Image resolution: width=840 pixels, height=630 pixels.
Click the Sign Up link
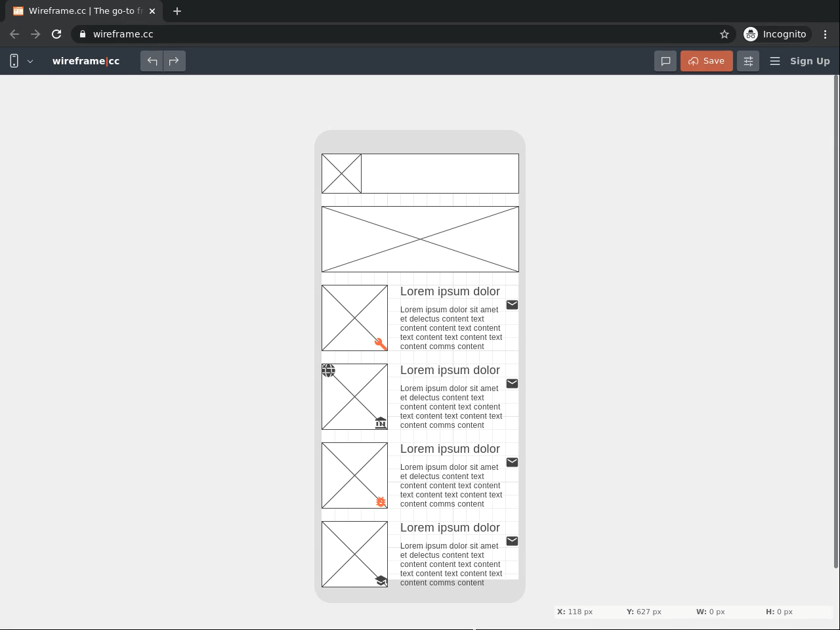coord(810,61)
